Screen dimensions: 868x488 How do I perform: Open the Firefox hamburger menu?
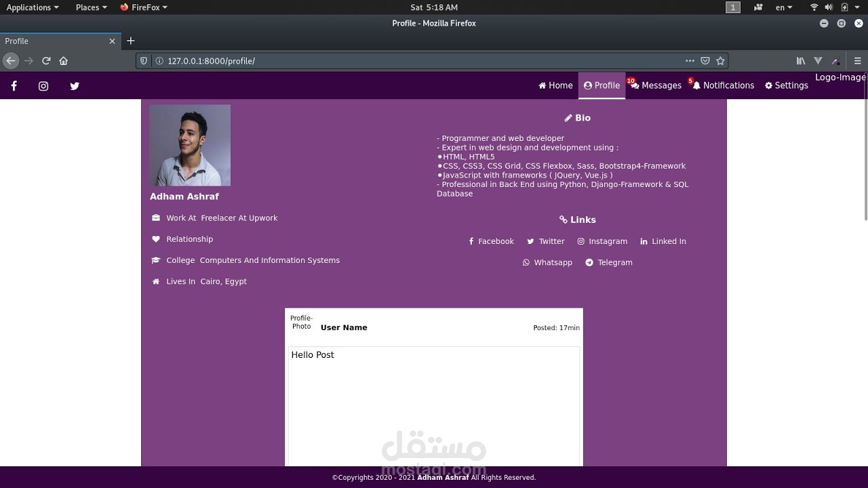click(x=857, y=60)
